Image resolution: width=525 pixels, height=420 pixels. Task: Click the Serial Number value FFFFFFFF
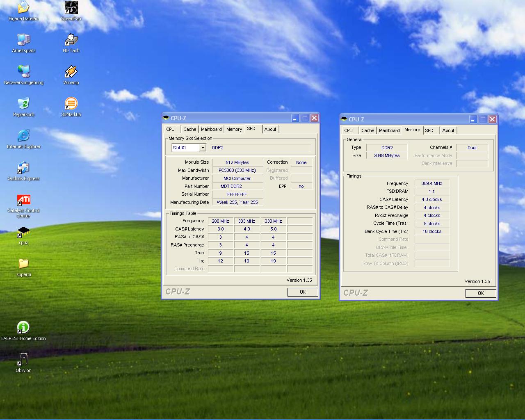(x=237, y=194)
